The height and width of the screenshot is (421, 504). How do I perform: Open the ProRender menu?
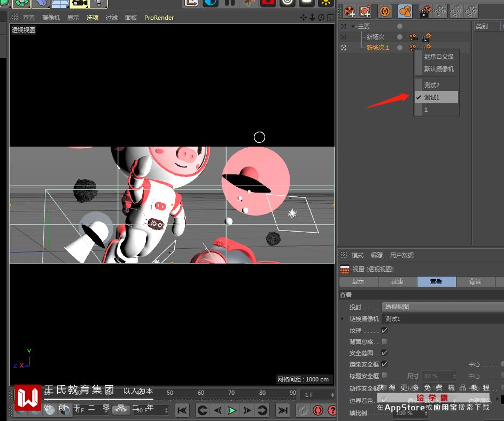pos(159,18)
